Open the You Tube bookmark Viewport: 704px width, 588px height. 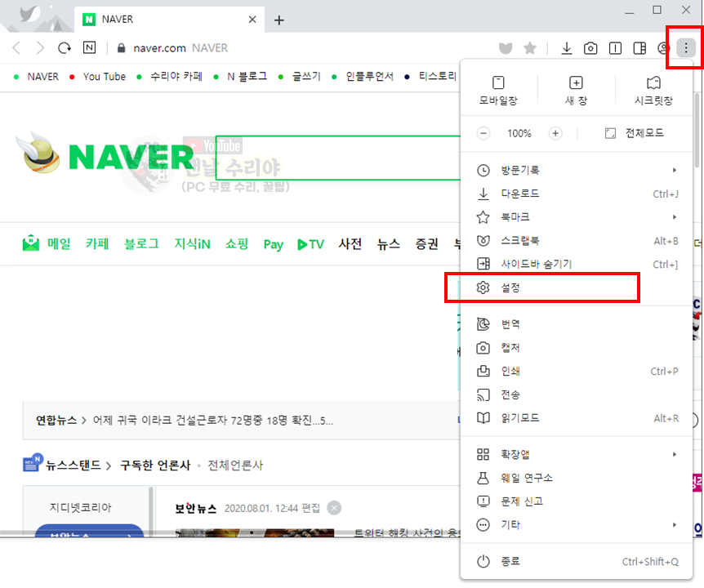click(98, 77)
